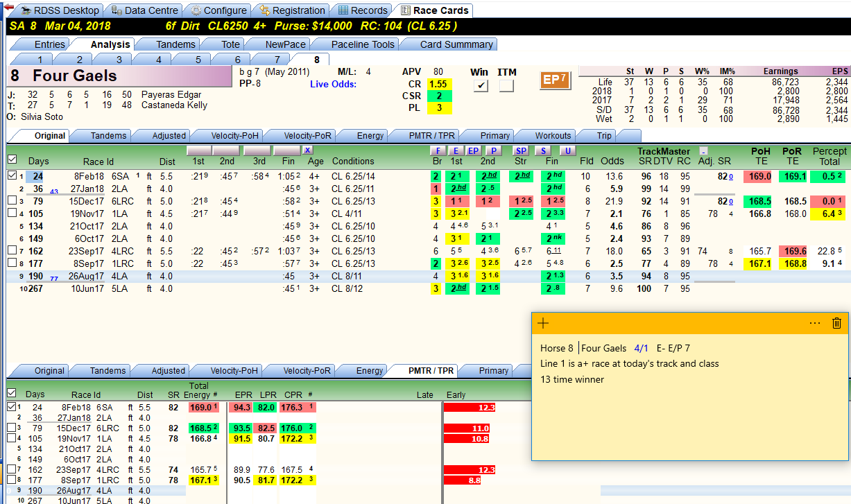The width and height of the screenshot is (851, 504).
Task: Open the Configure tab
Action: coord(219,10)
